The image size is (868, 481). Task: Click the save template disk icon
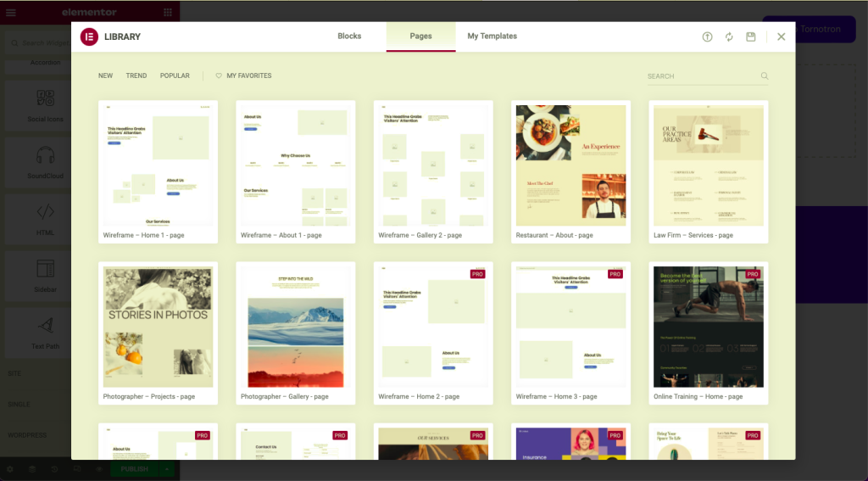coord(751,37)
